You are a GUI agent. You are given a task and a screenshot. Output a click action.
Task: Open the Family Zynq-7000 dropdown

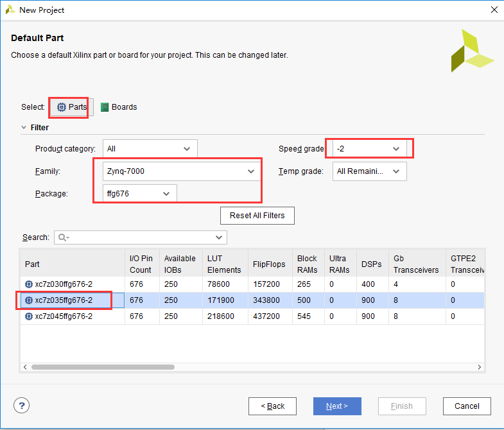pyautogui.click(x=182, y=171)
